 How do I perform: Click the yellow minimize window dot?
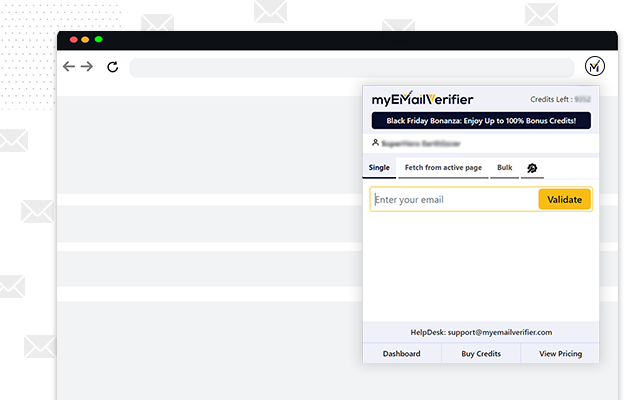coord(85,40)
